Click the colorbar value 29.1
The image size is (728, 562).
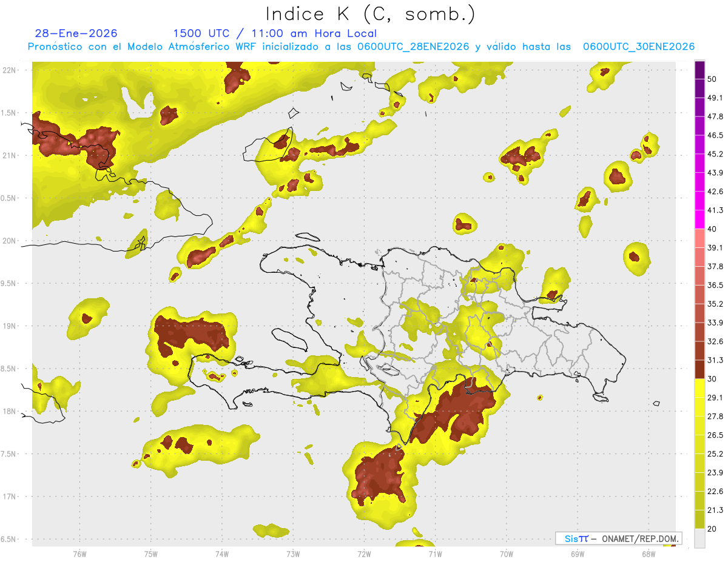(x=715, y=398)
